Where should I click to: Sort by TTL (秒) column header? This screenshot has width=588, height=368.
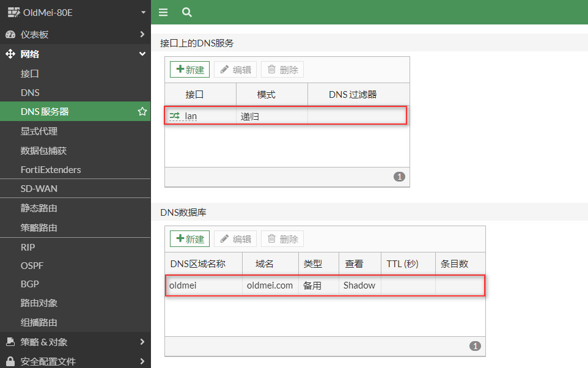point(408,263)
